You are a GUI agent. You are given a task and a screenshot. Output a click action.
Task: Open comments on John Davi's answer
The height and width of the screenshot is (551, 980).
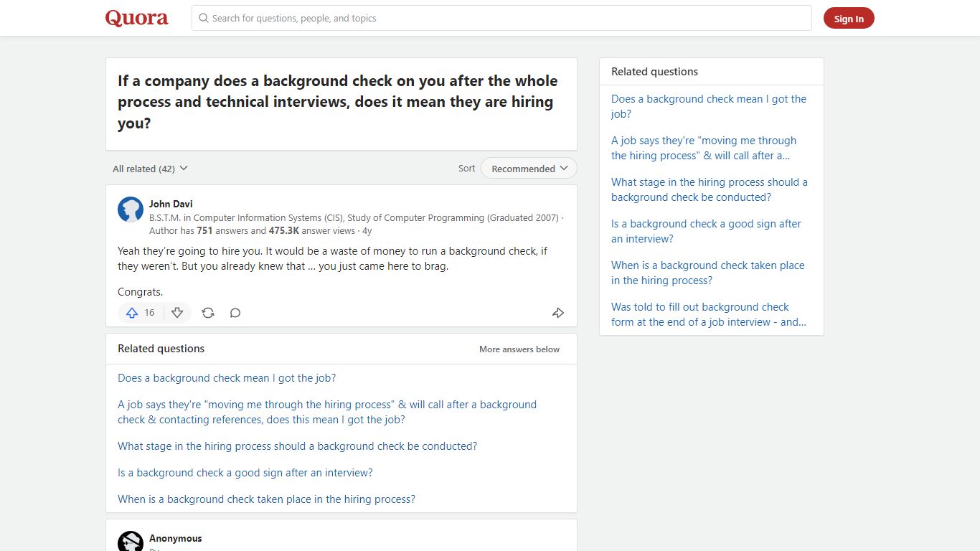tap(235, 313)
